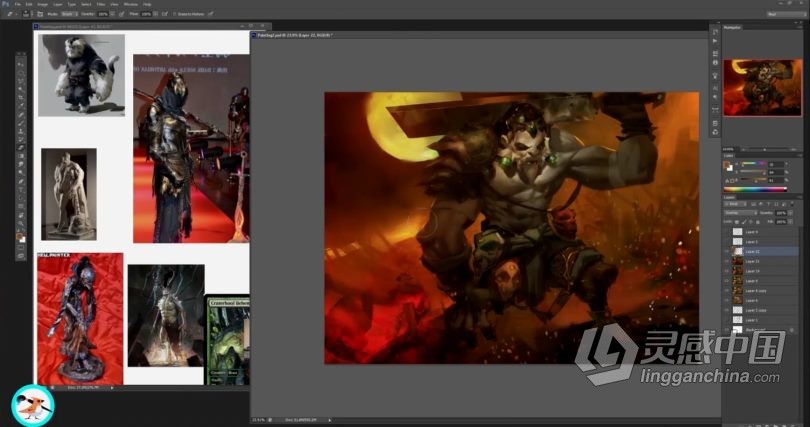Select the Eraser tool
810x427 pixels.
pos(20,148)
